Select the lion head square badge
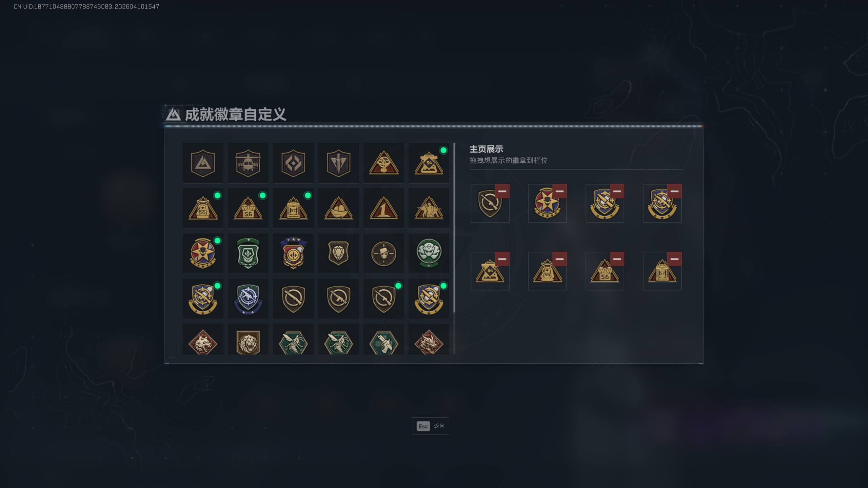This screenshot has width=868, height=488. [248, 340]
